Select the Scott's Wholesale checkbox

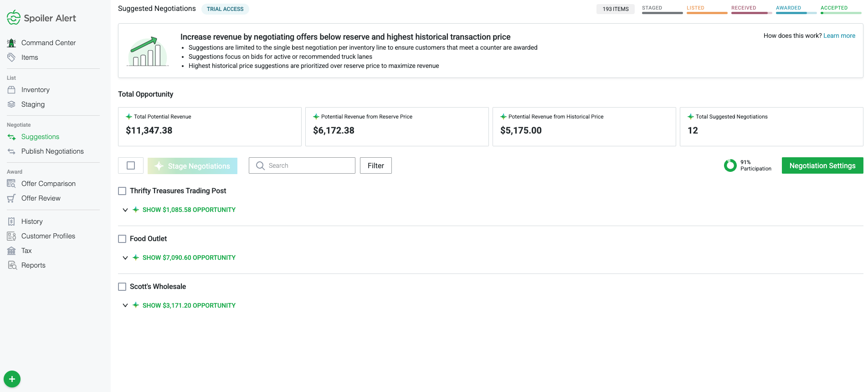pyautogui.click(x=122, y=287)
